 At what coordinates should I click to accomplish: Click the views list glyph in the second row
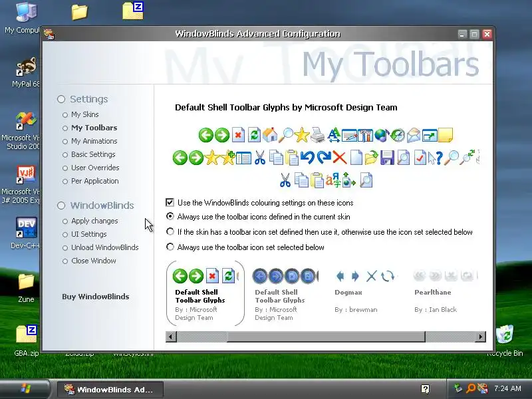click(x=243, y=158)
